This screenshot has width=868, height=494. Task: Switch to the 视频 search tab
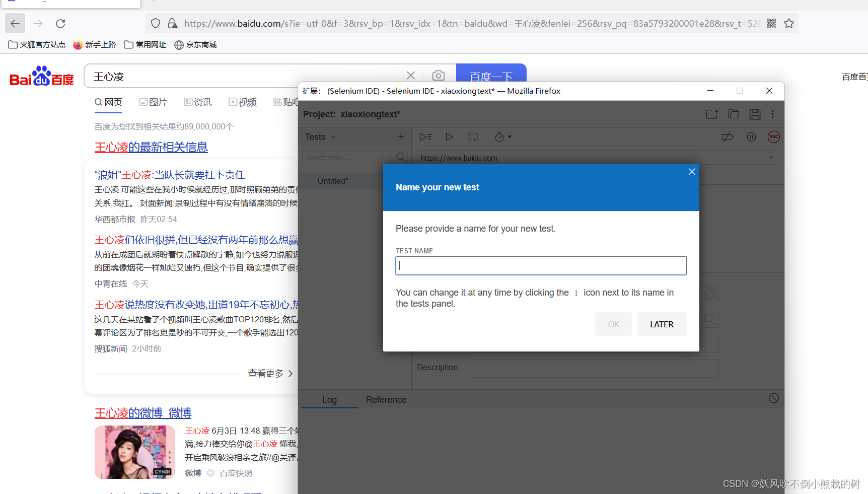pyautogui.click(x=243, y=102)
